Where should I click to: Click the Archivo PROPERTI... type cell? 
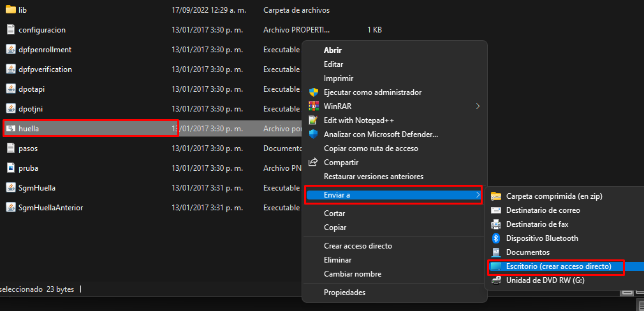point(296,29)
